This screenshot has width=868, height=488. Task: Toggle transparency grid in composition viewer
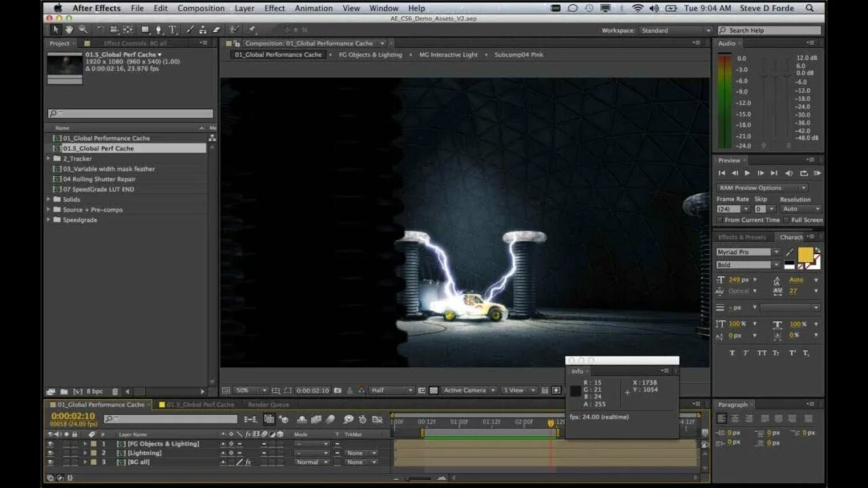click(434, 390)
